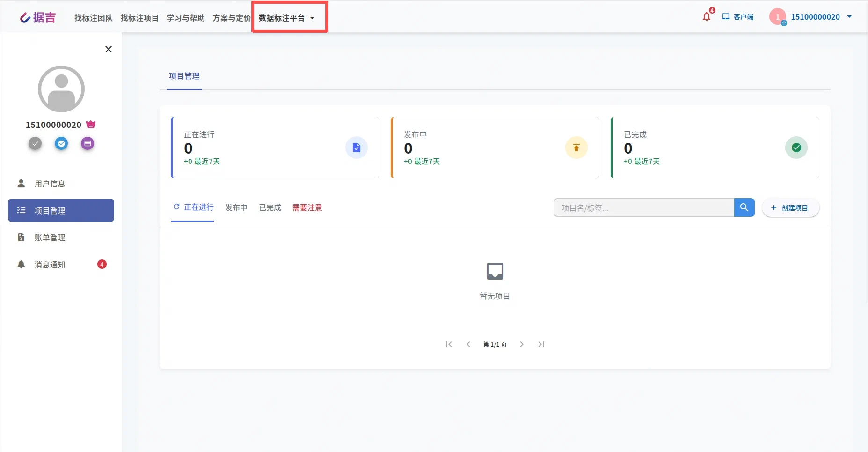Go to next page arrow
Image resolution: width=868 pixels, height=452 pixels.
click(x=522, y=344)
